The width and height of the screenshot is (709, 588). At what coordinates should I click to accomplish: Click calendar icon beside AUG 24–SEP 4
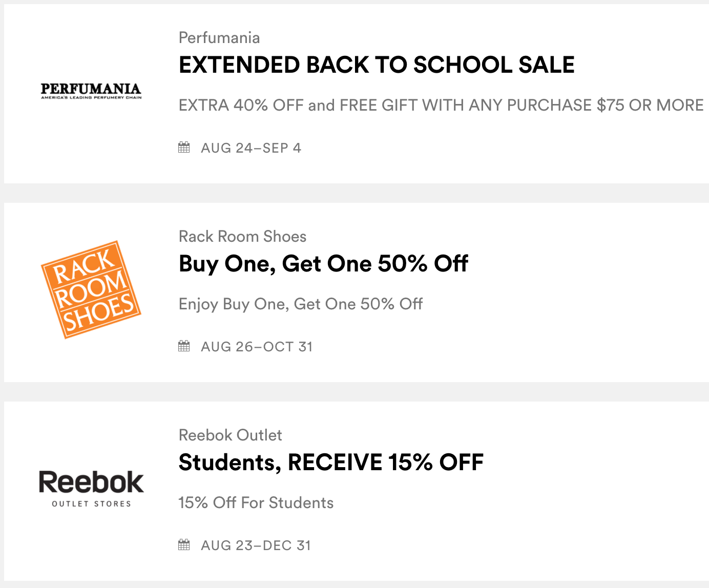[184, 148]
